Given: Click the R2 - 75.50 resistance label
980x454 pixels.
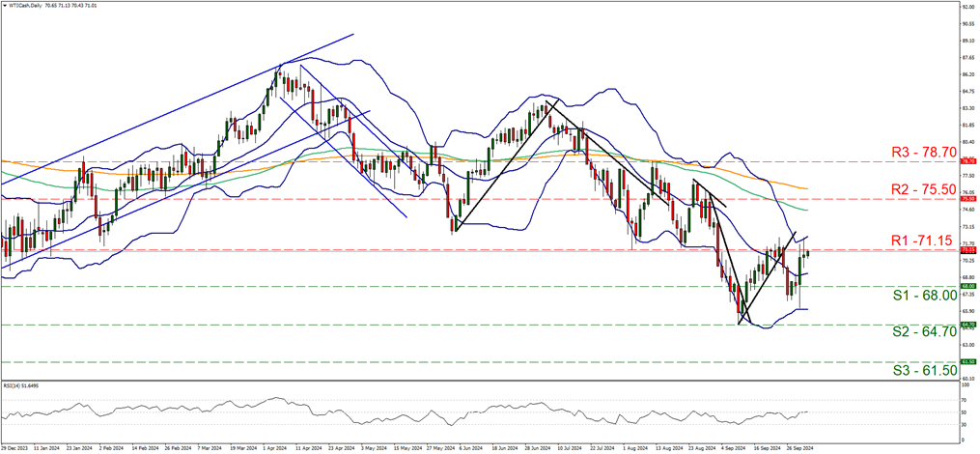Looking at the screenshot, I should tap(923, 189).
